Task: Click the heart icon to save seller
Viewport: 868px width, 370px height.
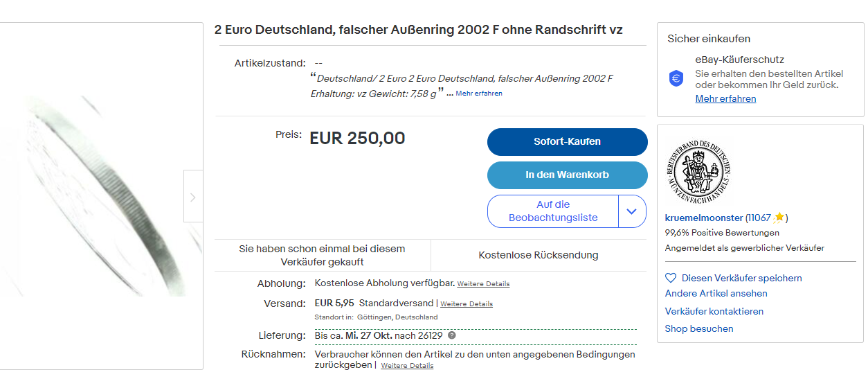Action: tap(670, 278)
